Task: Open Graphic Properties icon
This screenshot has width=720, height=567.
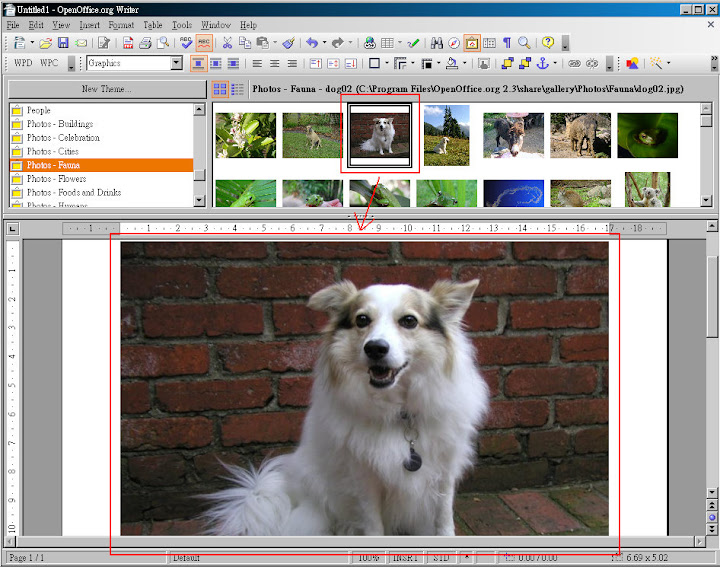Action: [484, 63]
